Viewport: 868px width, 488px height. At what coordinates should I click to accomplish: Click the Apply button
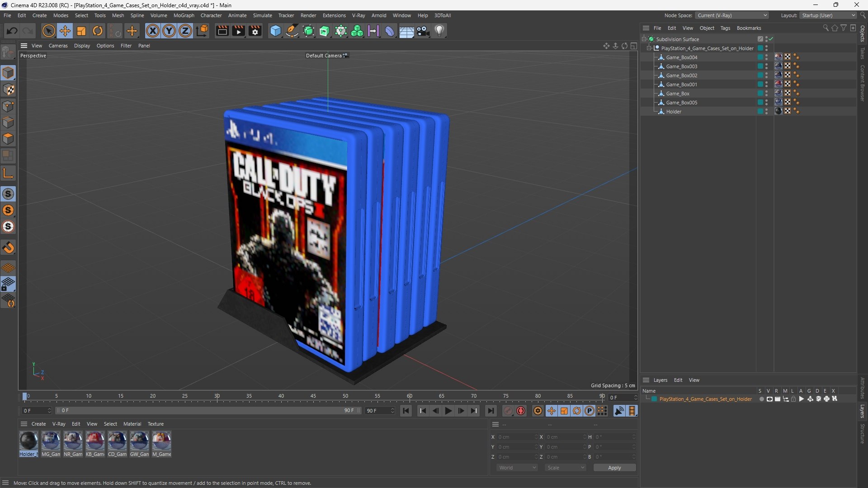tap(614, 468)
